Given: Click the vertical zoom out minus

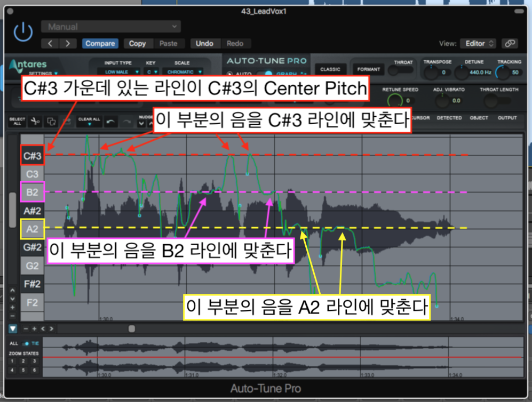Looking at the screenshot, I should 13,316.
